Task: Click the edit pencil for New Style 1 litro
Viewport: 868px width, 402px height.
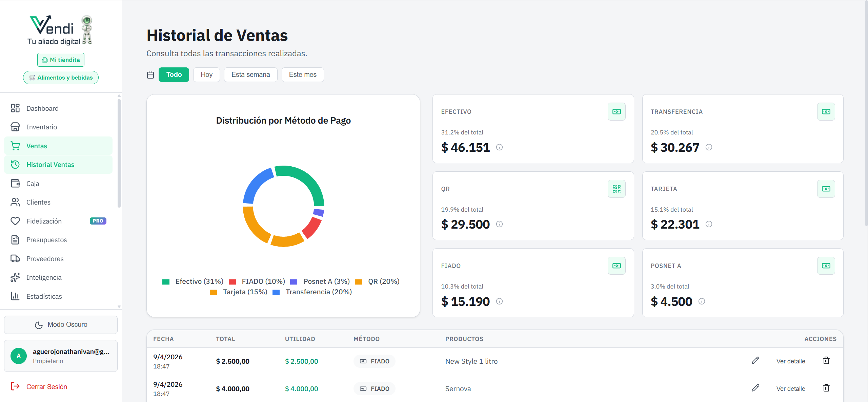Action: tap(755, 360)
